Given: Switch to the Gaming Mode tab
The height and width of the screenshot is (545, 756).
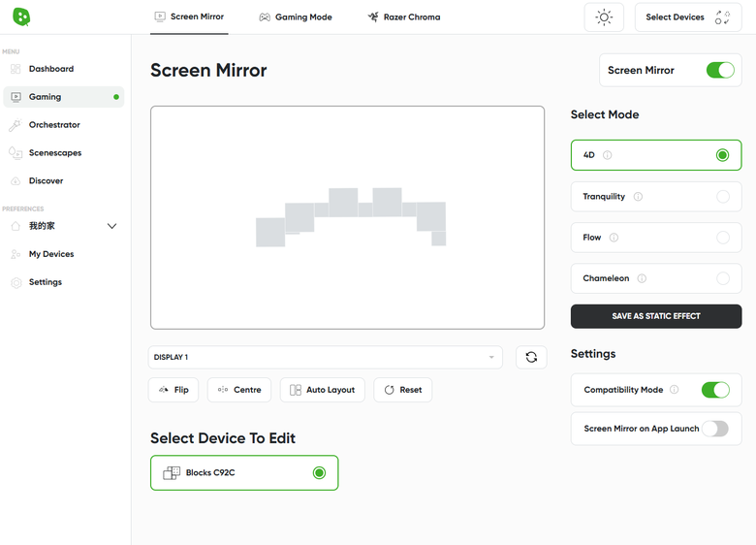Looking at the screenshot, I should click(x=296, y=17).
